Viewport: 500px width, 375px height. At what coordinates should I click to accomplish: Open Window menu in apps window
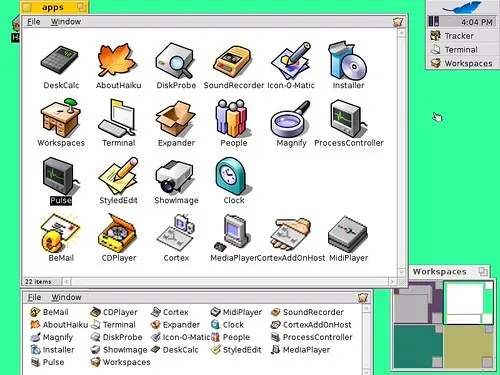pos(66,22)
